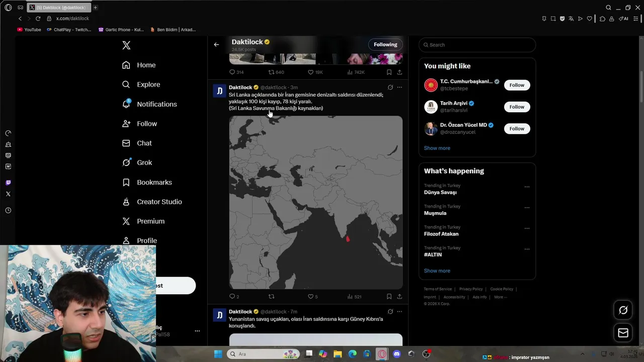The image size is (644, 362).
Task: Open the floating Grok button
Action: (x=623, y=310)
